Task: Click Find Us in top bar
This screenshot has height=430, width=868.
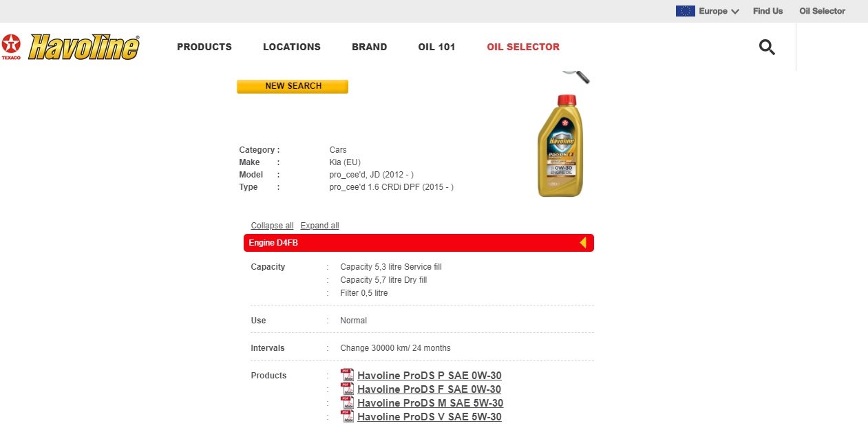Action: 768,11
